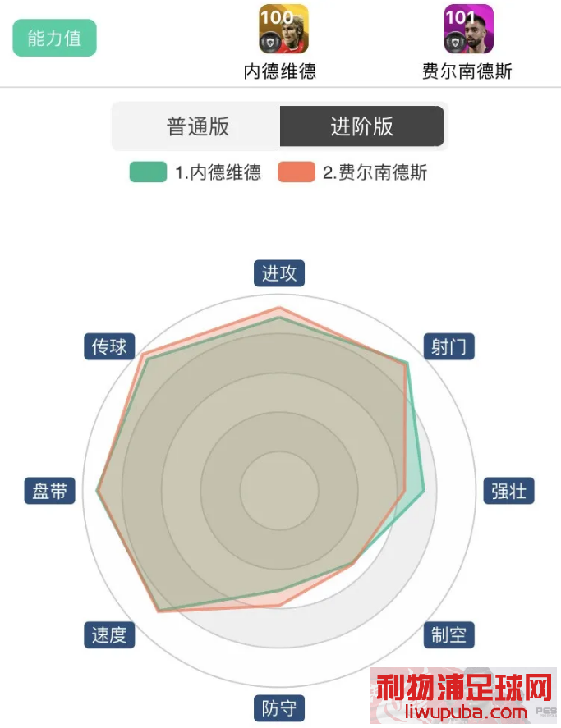The width and height of the screenshot is (561, 728).
Task: Click the 制空 axis label
Action: (x=449, y=634)
